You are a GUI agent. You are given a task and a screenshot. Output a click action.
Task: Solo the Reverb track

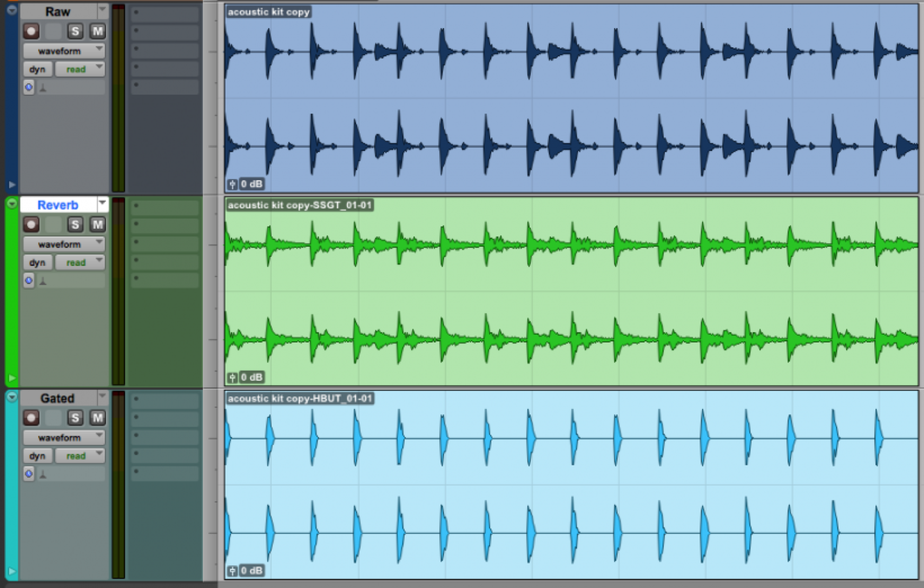coord(75,224)
